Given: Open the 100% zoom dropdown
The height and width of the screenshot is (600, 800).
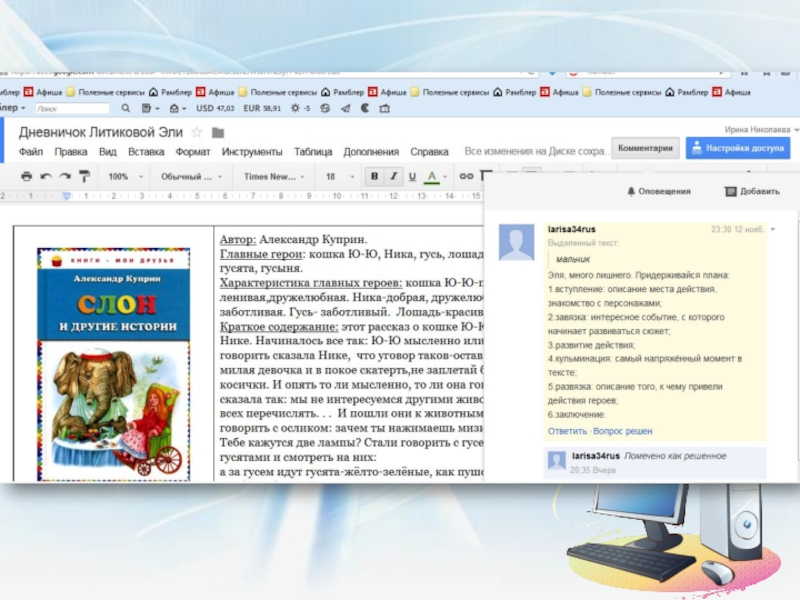Looking at the screenshot, I should click(124, 176).
